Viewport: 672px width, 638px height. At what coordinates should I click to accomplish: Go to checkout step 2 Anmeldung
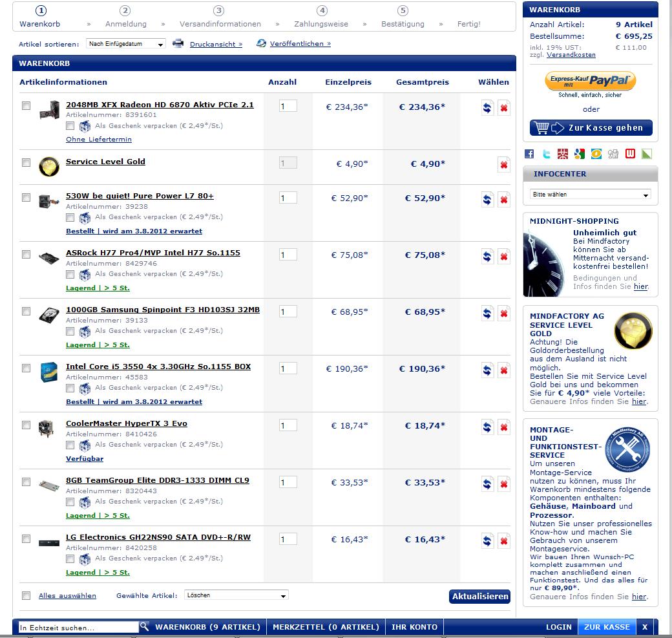[125, 17]
